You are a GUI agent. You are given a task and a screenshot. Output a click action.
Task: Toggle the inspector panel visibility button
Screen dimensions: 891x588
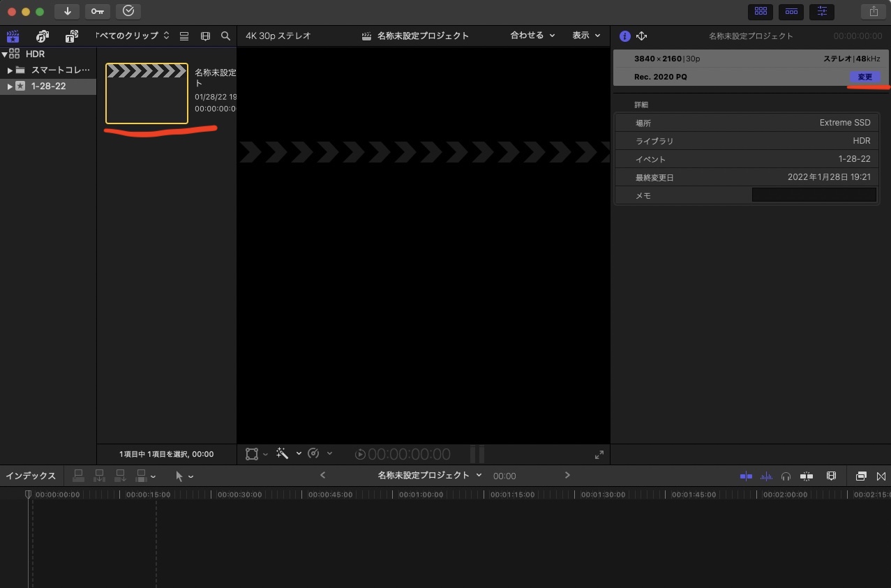click(822, 11)
